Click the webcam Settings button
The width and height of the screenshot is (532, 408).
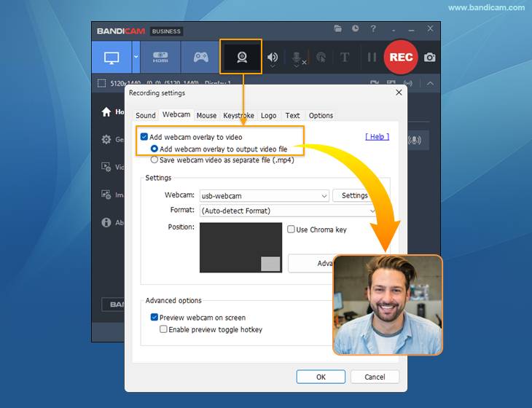355,195
